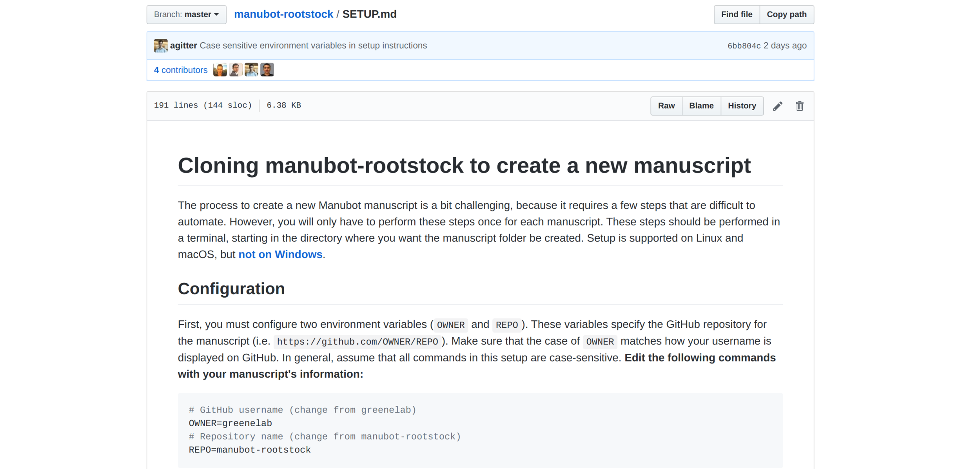Screen dimensions: 980x469
Task: Open the 4 contributors link
Action: (181, 70)
